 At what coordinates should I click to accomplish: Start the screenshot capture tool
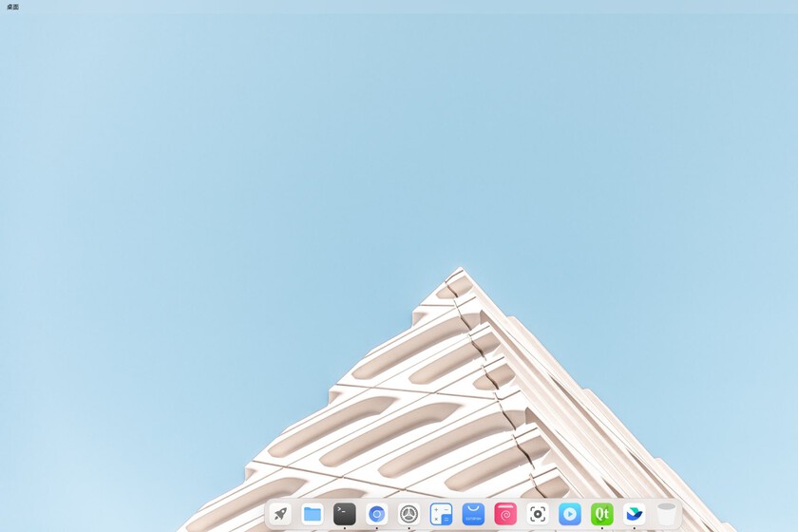pos(538,514)
